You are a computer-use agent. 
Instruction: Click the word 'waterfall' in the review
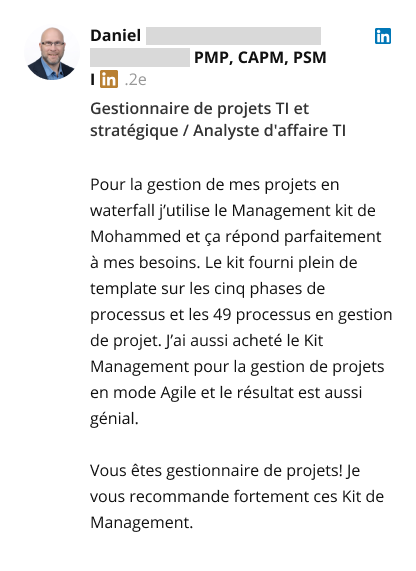point(122,210)
